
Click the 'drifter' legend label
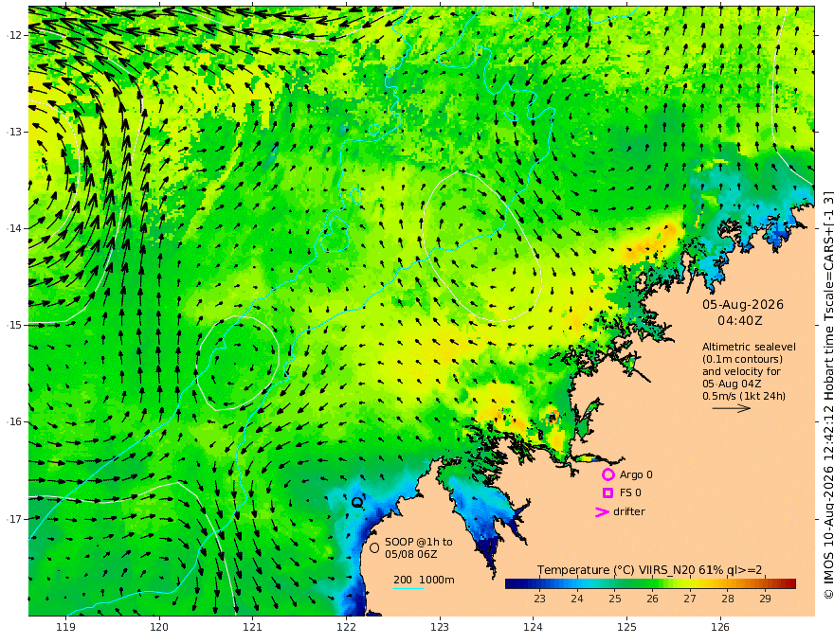point(628,511)
